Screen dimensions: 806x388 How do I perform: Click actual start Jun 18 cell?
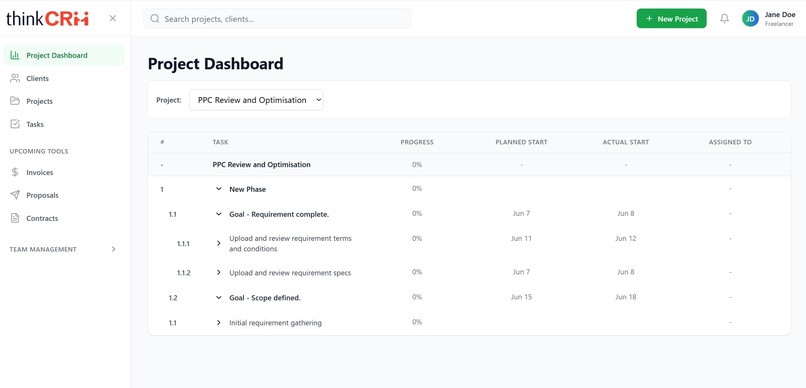pyautogui.click(x=626, y=297)
